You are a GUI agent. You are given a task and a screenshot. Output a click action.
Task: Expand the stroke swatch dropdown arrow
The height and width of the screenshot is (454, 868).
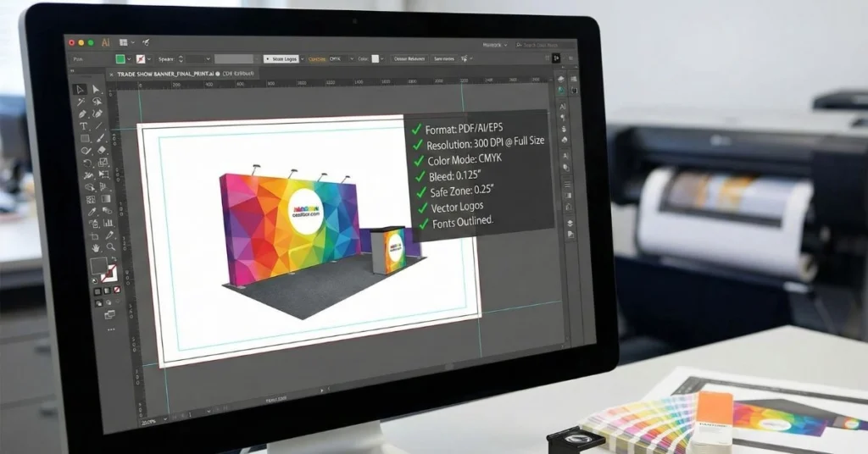click(x=149, y=58)
